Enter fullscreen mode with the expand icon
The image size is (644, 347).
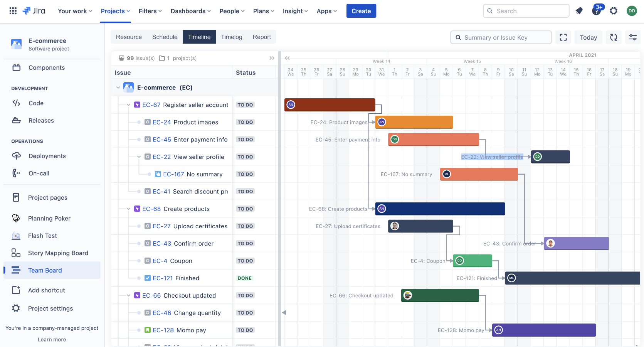(563, 37)
